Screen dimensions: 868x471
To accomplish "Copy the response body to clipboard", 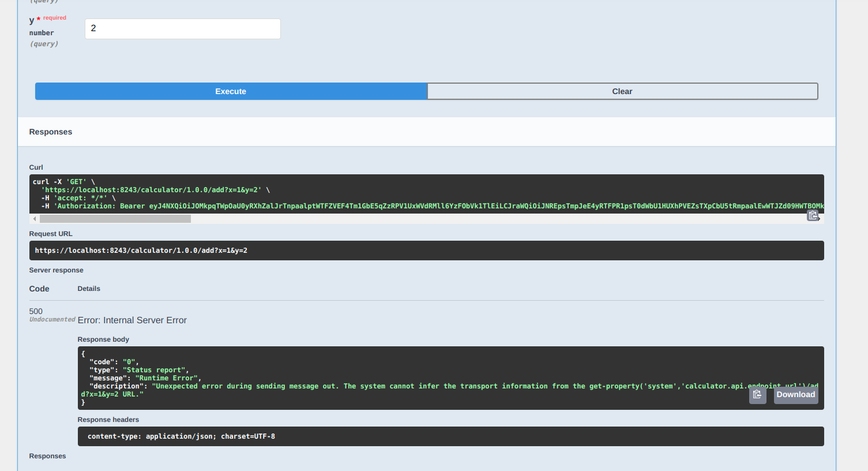I will [757, 395].
